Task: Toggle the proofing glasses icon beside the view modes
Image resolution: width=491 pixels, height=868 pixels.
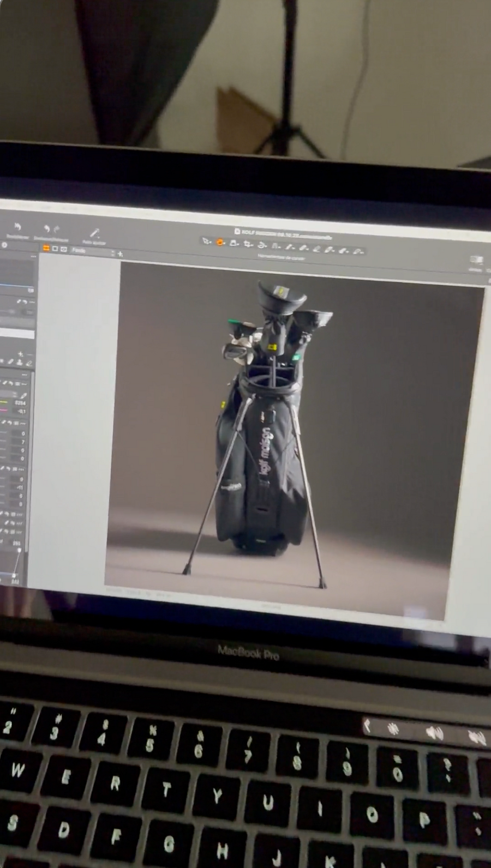Action: 64,249
